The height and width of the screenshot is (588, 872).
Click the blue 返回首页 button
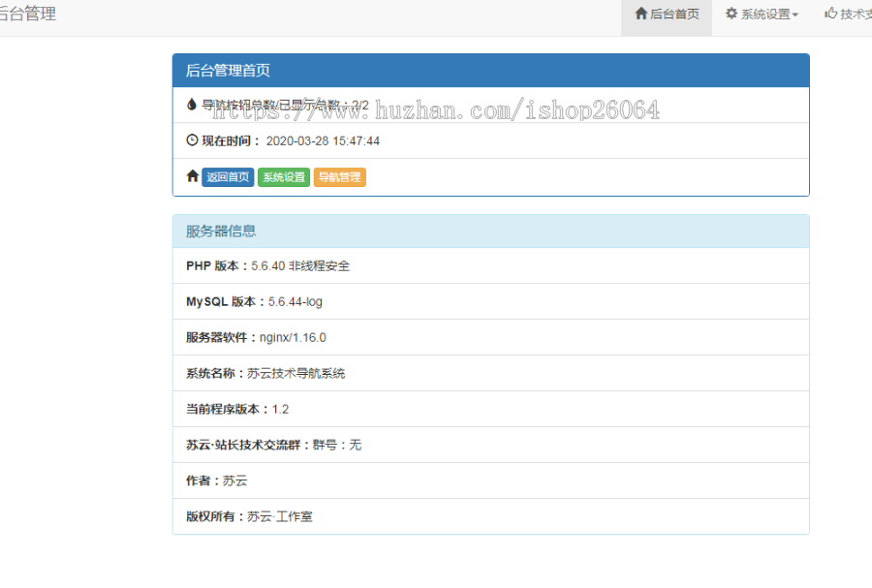(x=228, y=177)
